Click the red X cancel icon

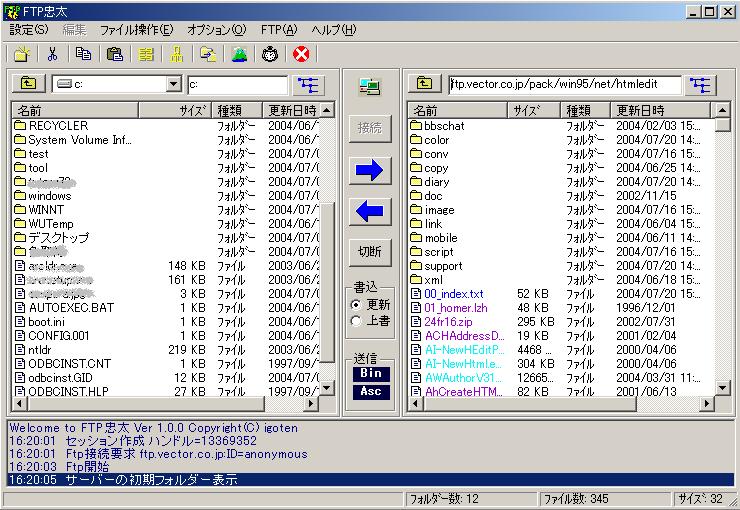click(301, 54)
